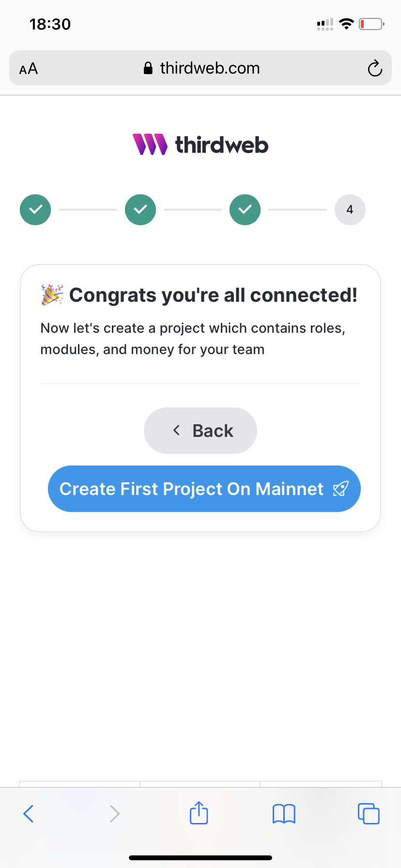Open the Safari bookmarks book icon
The image size is (401, 868).
click(284, 814)
